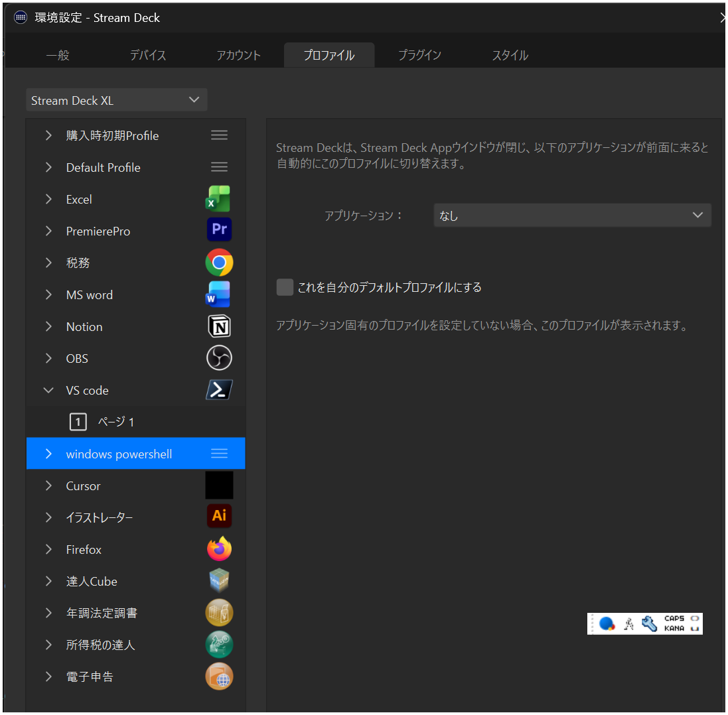Click the Chrome icon next to 税務
The height and width of the screenshot is (715, 728).
(x=219, y=263)
